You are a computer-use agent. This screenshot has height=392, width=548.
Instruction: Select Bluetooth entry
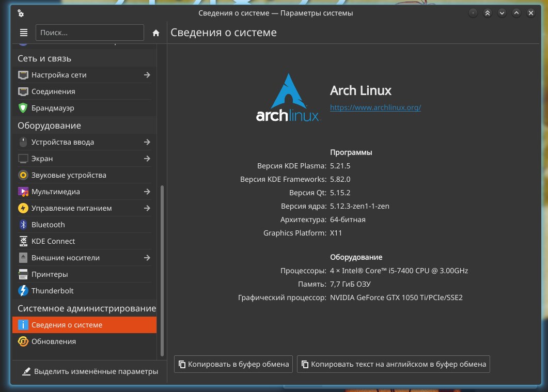coord(84,225)
